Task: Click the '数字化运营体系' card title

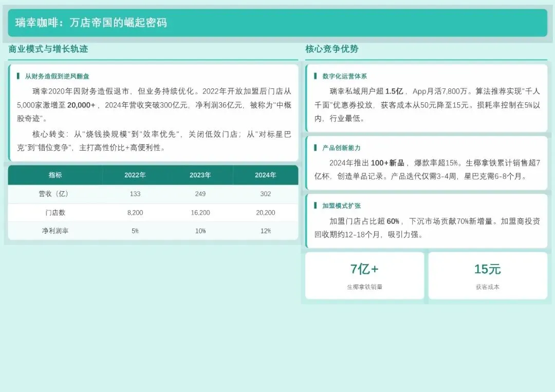Action: [344, 77]
